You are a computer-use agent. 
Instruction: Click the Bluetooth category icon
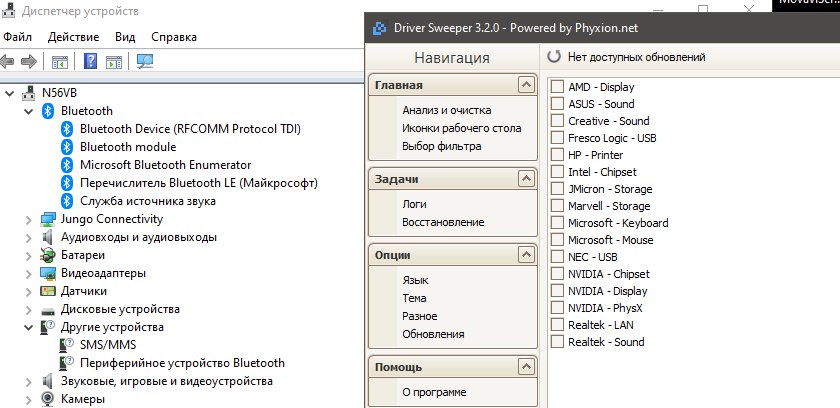[x=48, y=111]
